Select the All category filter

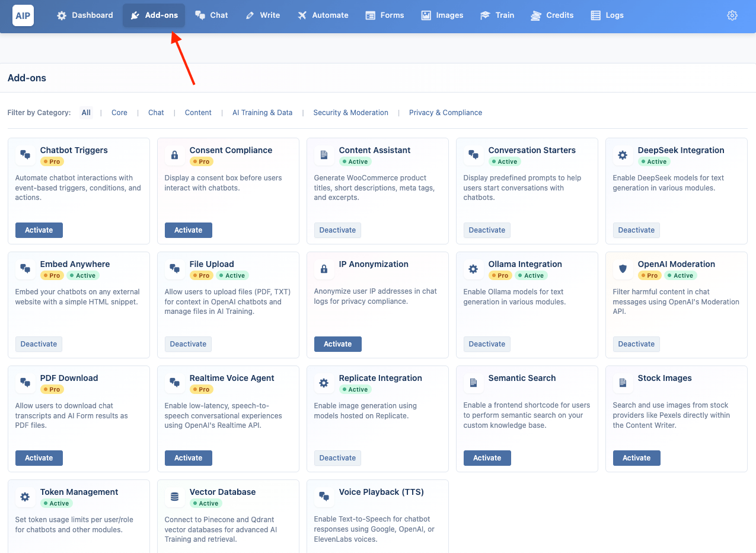[x=87, y=113]
